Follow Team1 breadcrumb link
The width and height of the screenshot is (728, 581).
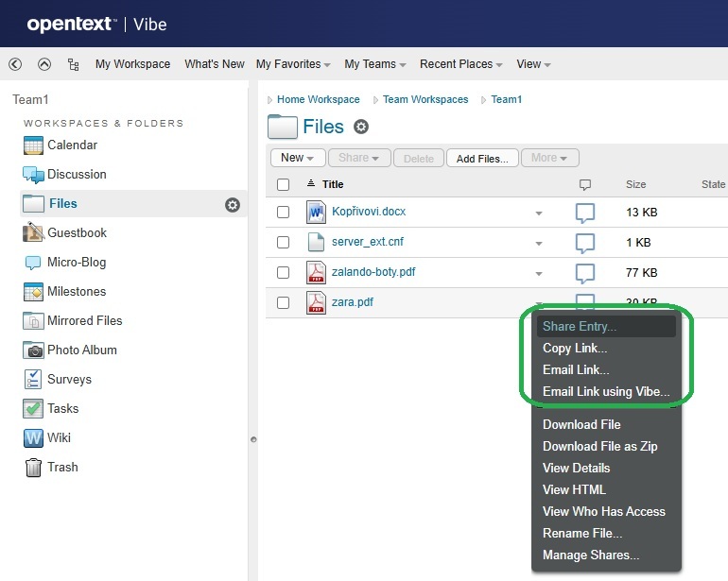(507, 99)
